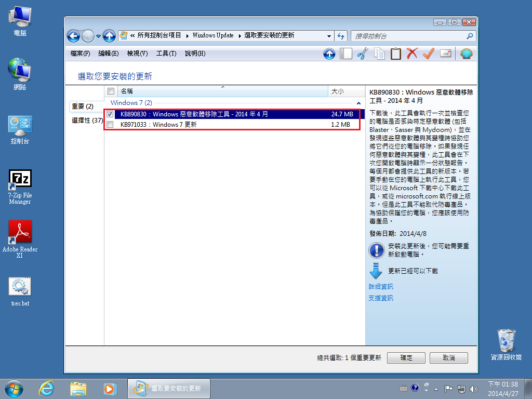Click the orange checkmark Properties icon

pyautogui.click(x=429, y=54)
